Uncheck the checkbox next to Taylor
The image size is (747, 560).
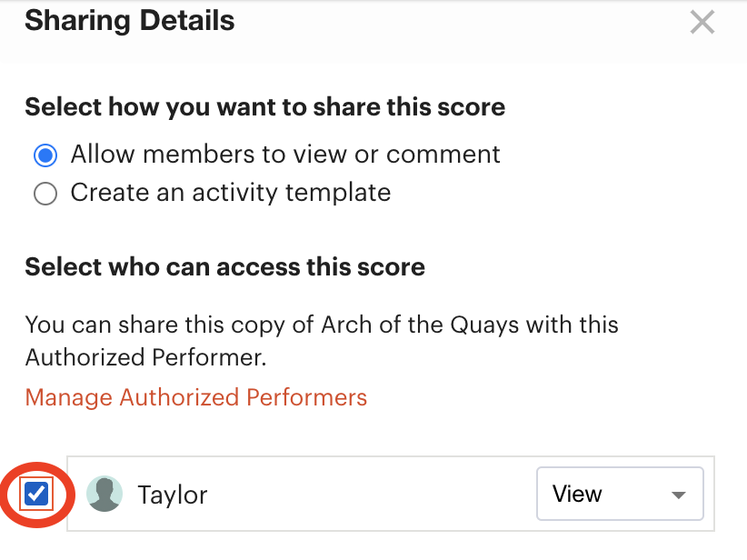(x=36, y=494)
